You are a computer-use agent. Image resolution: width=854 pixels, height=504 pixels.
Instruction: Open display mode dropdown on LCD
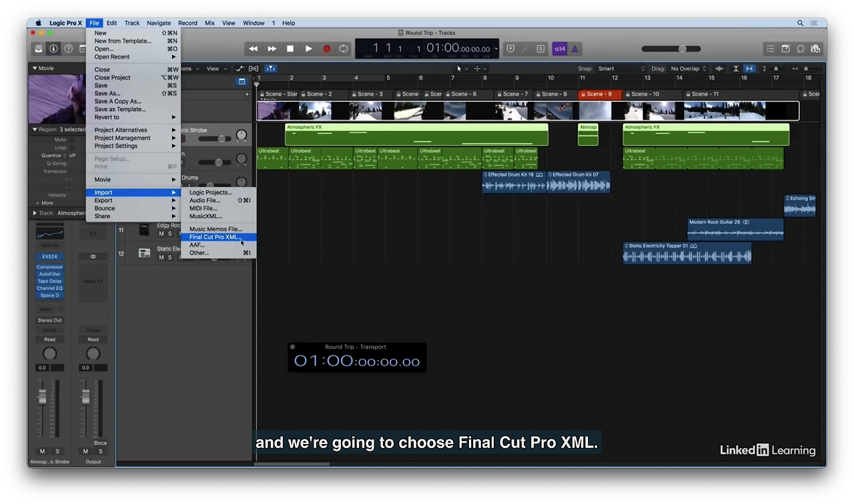[x=496, y=49]
